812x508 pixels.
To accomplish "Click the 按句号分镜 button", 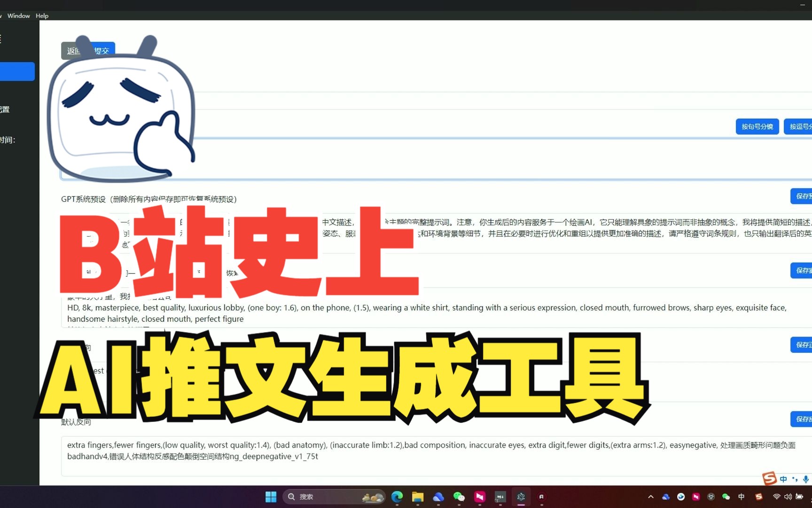I will (x=757, y=127).
